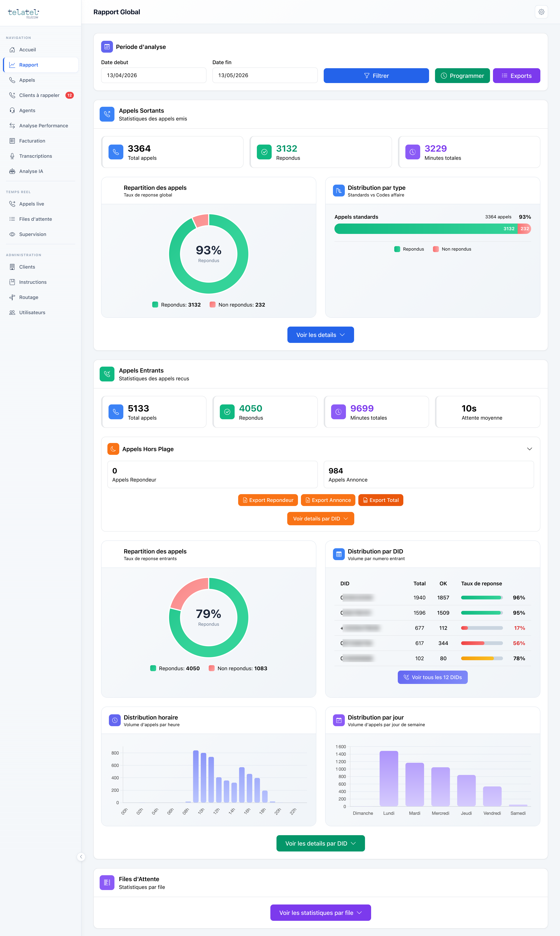
Task: Click the Telatel Telecom logo
Action: pos(23,13)
